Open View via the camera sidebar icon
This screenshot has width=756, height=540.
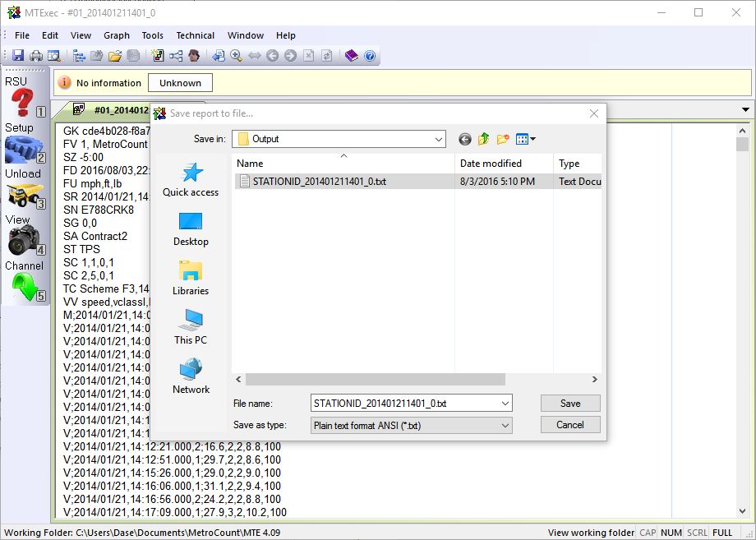(22, 241)
